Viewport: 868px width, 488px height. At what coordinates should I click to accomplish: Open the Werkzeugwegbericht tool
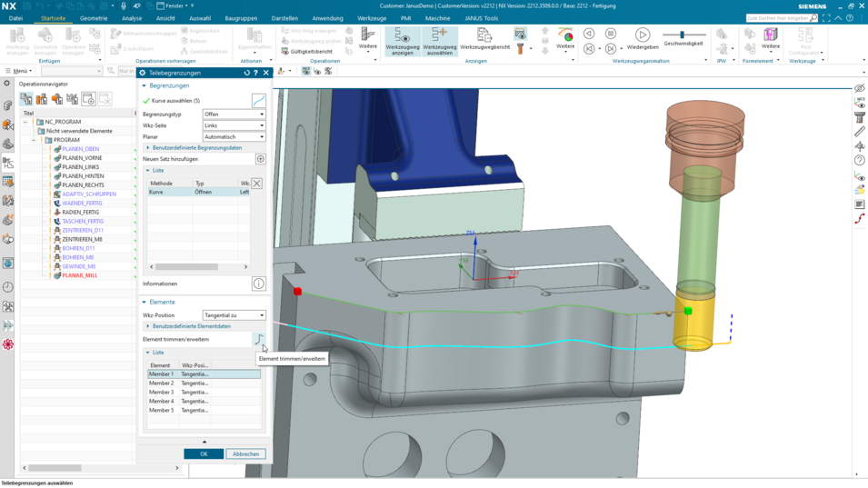[485, 40]
